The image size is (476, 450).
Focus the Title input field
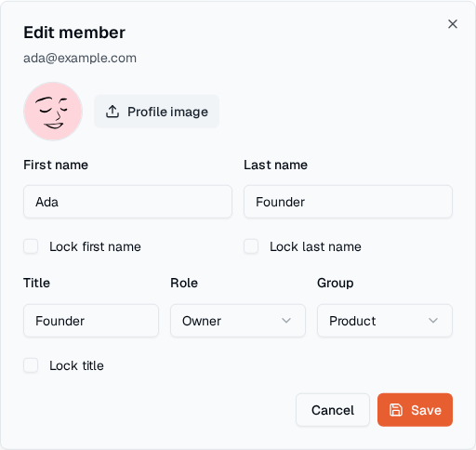(91, 321)
